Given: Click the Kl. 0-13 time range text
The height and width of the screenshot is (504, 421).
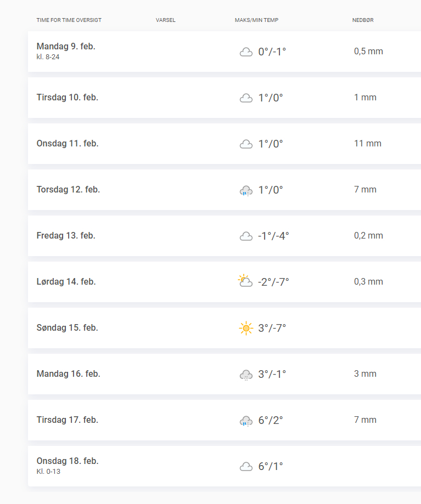Looking at the screenshot, I should [48, 472].
